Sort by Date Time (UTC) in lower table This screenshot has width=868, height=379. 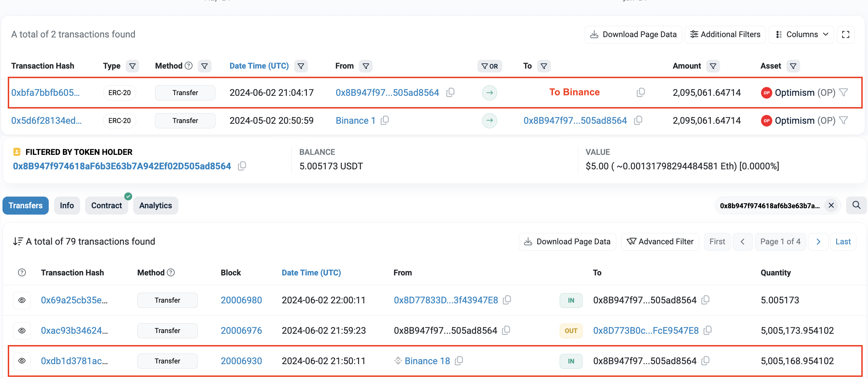(x=311, y=273)
